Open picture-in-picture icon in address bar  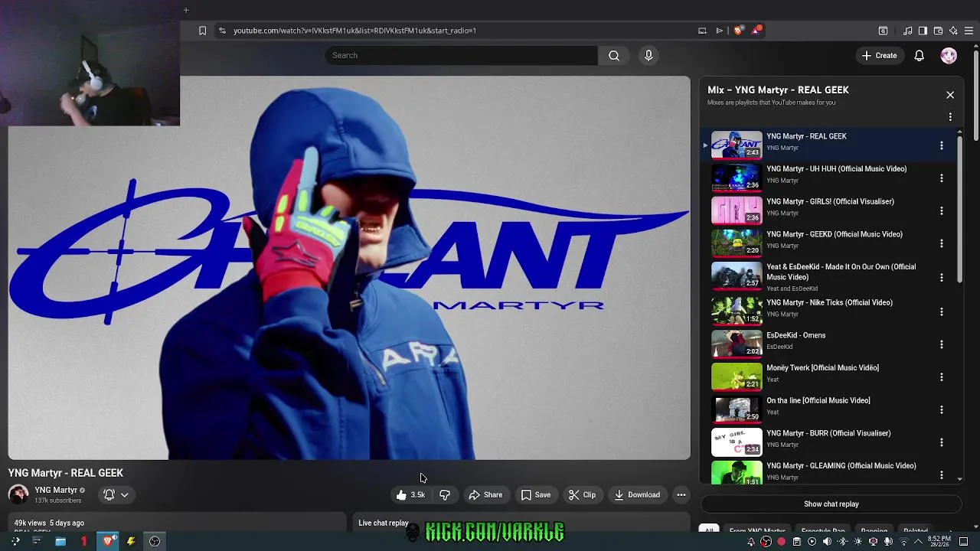coord(702,31)
